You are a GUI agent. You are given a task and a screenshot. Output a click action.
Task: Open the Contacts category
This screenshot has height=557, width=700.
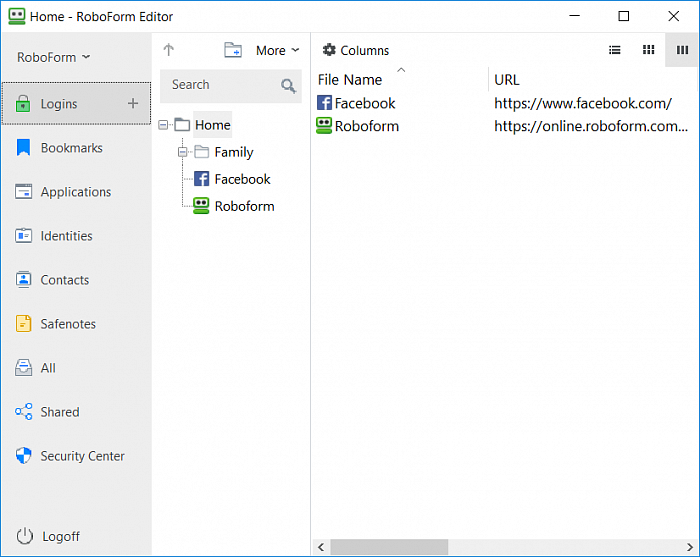(65, 280)
